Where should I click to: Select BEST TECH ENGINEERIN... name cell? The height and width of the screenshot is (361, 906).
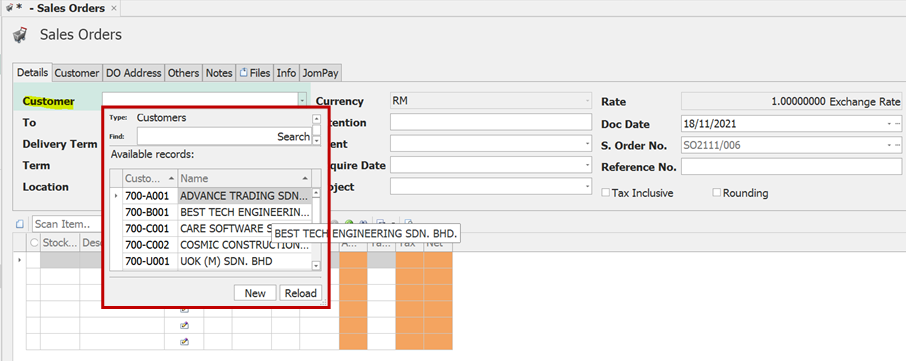point(245,212)
